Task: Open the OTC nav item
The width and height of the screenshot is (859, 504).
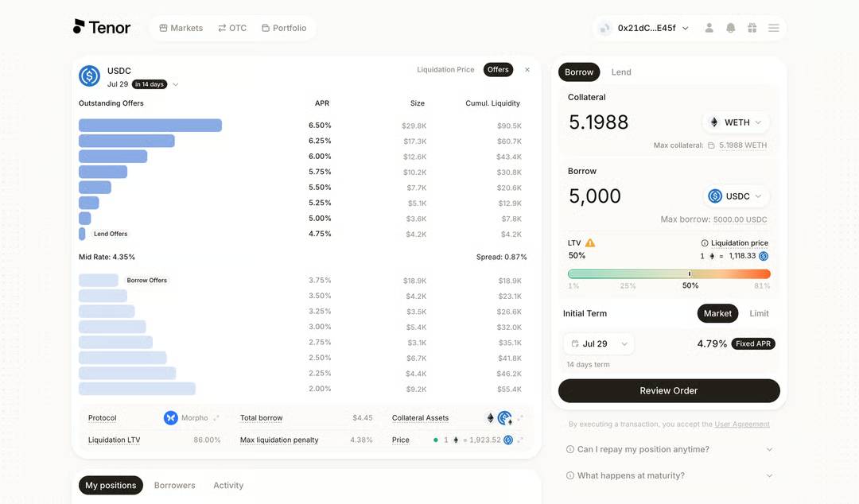Action: (232, 28)
